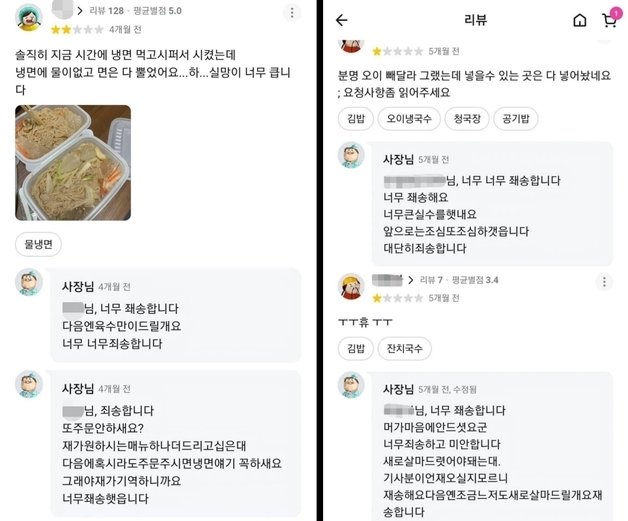Tap the 오이냉국수 menu tag
The height and width of the screenshot is (521, 628).
pyautogui.click(x=409, y=119)
